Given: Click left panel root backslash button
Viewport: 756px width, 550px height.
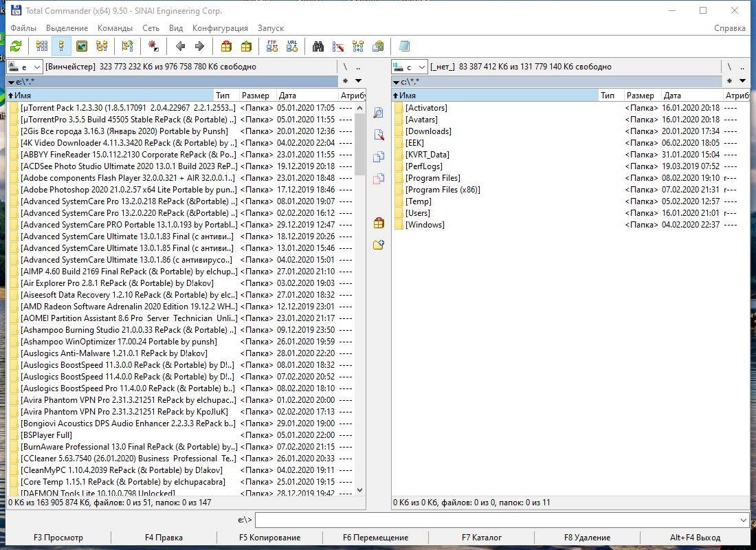Looking at the screenshot, I should pyautogui.click(x=345, y=67).
